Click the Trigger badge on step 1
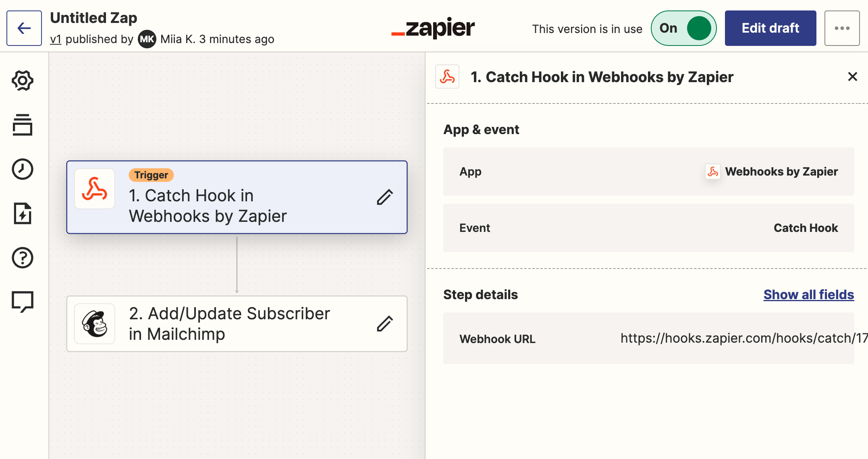 coord(151,175)
